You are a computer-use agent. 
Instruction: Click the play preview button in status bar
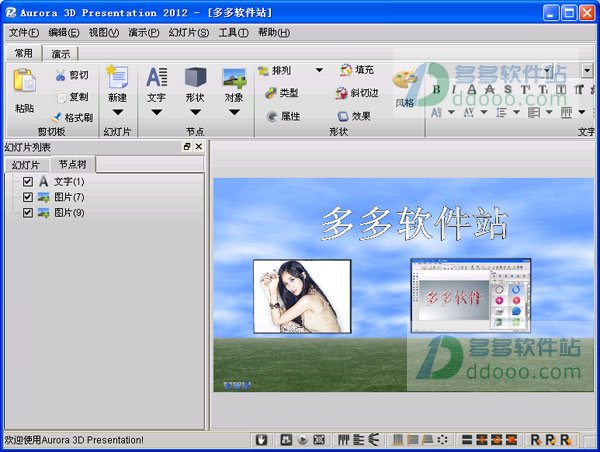point(302,440)
